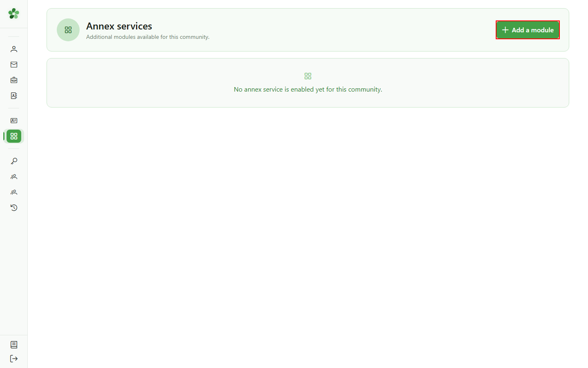
Task: Click the round grid icon beside the Annex services heading
Action: tap(68, 30)
